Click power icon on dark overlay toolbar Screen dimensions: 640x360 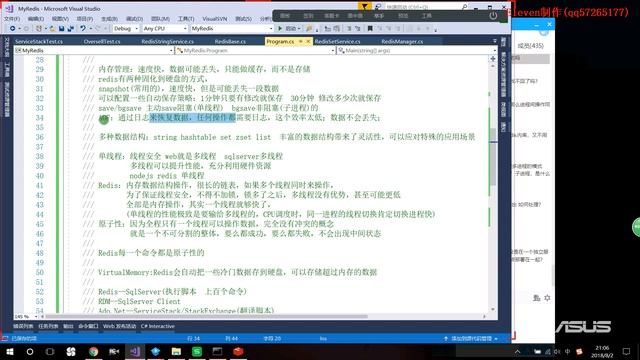pos(493,16)
